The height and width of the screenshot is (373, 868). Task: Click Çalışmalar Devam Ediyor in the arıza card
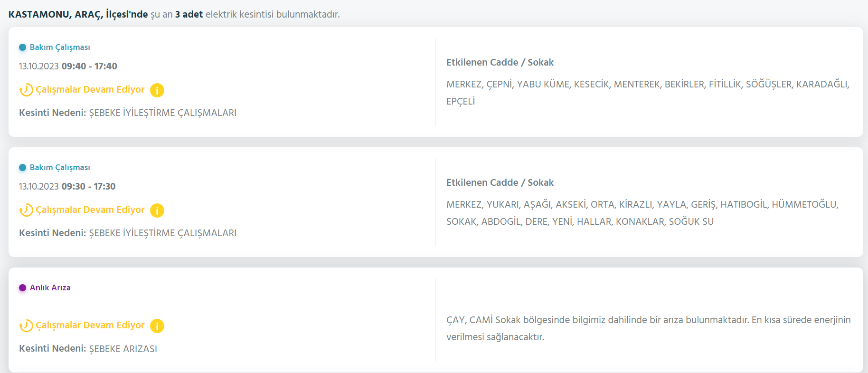click(x=90, y=325)
